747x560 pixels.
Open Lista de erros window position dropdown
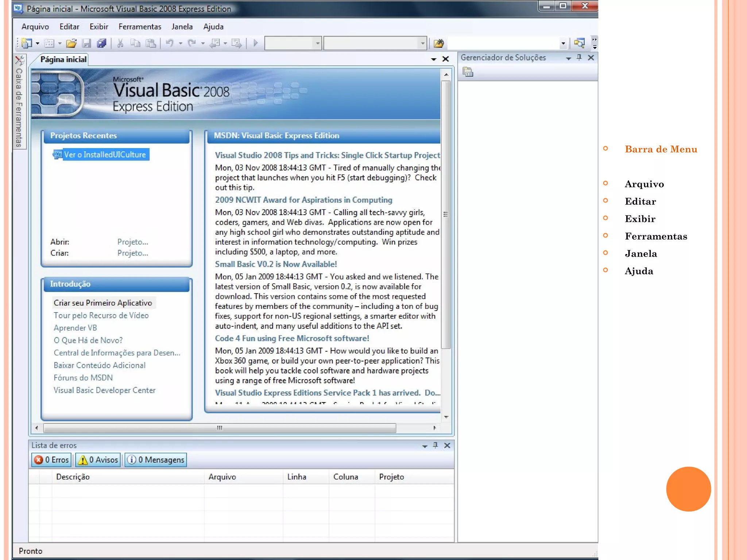[x=425, y=446]
